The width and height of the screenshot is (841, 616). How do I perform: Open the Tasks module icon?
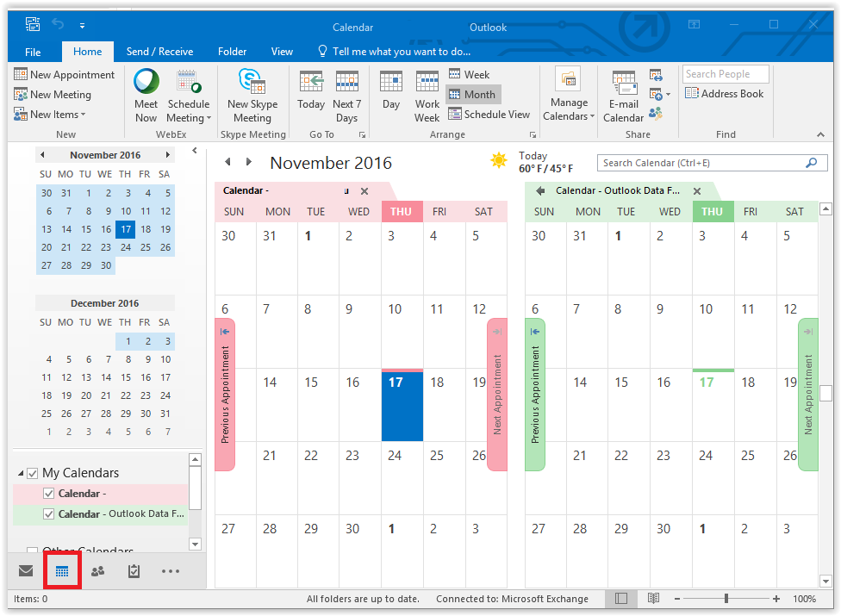tap(134, 571)
